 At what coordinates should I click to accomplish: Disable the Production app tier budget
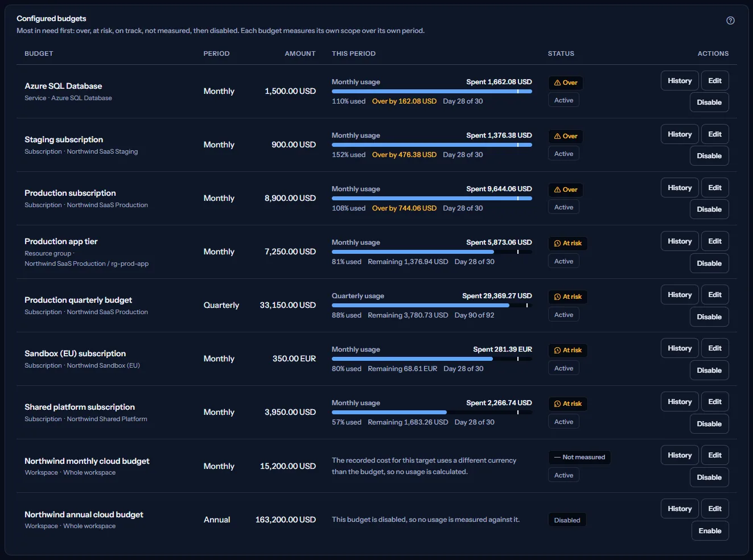point(709,263)
